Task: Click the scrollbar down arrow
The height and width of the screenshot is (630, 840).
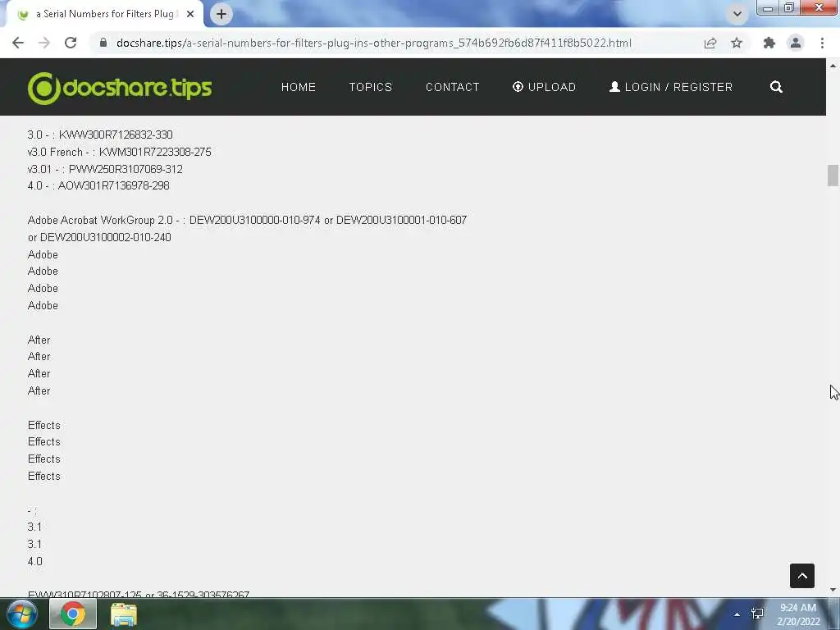Action: [833, 590]
